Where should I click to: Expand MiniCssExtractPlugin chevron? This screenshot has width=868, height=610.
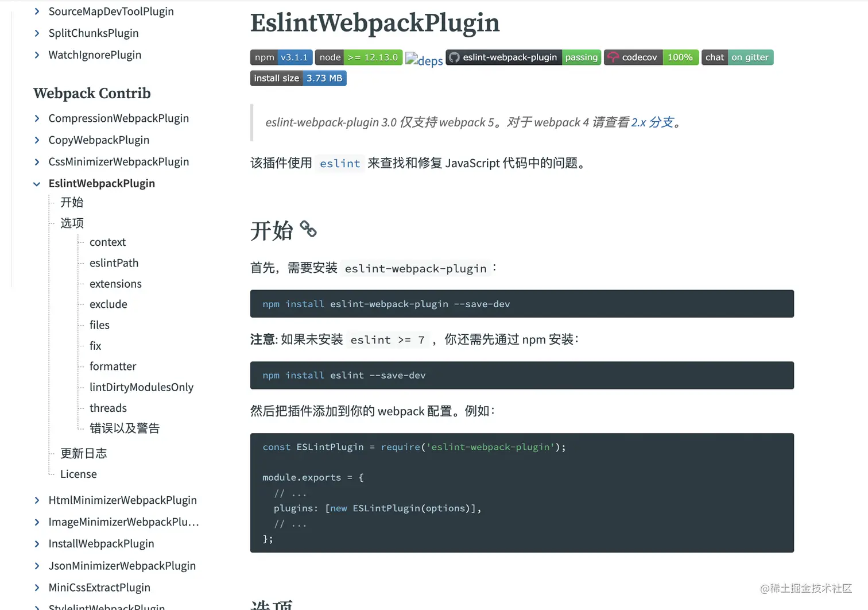(37, 588)
